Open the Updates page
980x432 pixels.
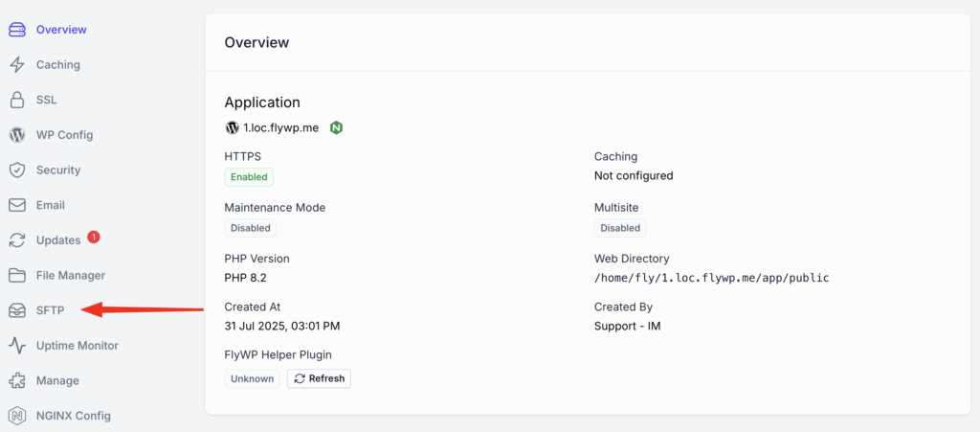58,240
